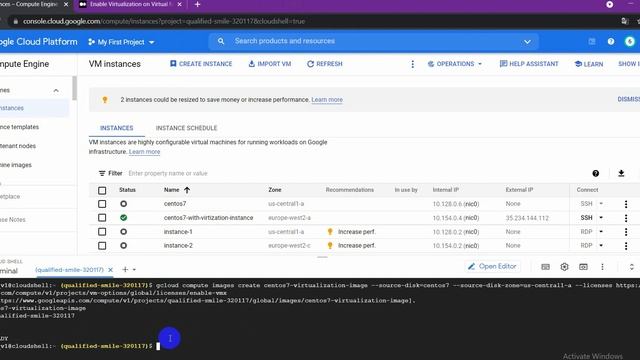Add a new Cloud Shell terminal session
Image resolution: width=640 pixels, height=360 pixels.
[125, 269]
